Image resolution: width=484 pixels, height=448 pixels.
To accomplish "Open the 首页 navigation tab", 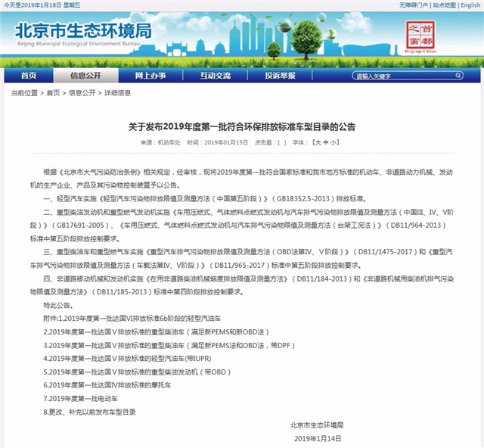I will pos(29,76).
